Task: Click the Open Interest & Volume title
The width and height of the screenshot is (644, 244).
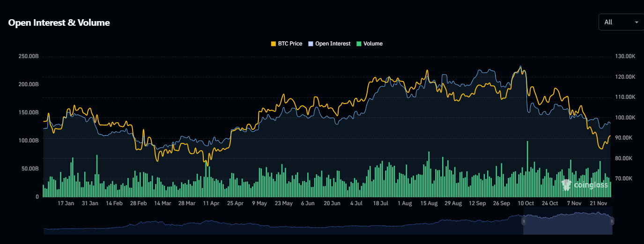Action: tap(59, 22)
